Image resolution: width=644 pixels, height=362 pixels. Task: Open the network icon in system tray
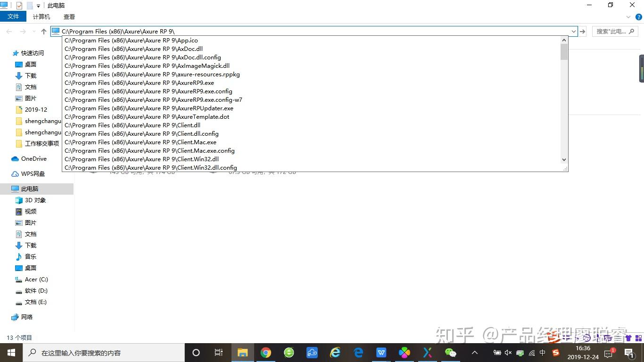pos(532,353)
